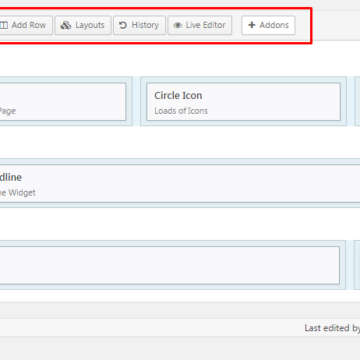The width and height of the screenshot is (360, 360).
Task: Launch the Live Editor button
Action: (200, 25)
